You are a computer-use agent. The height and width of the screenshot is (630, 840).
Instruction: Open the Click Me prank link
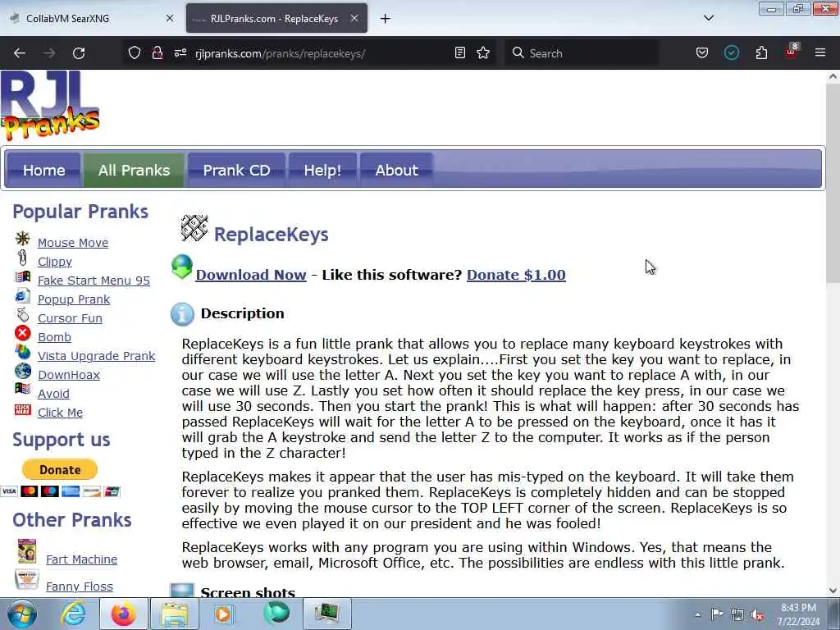[x=60, y=413]
